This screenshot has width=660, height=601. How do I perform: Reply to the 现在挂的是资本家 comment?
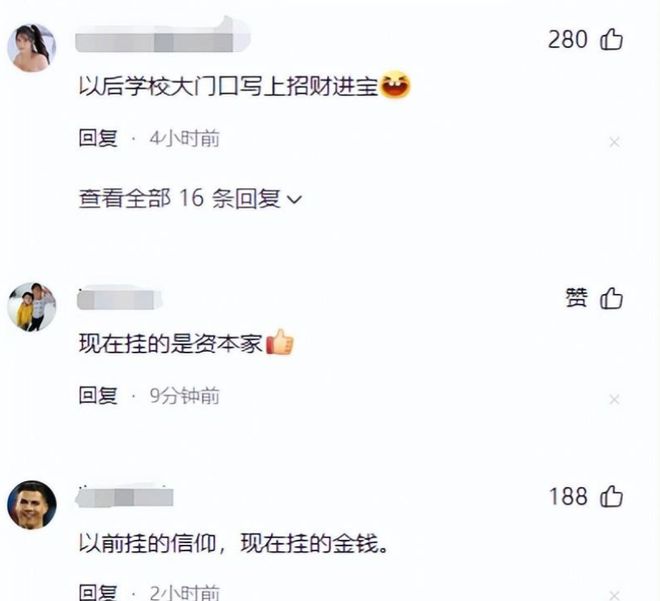click(x=98, y=396)
